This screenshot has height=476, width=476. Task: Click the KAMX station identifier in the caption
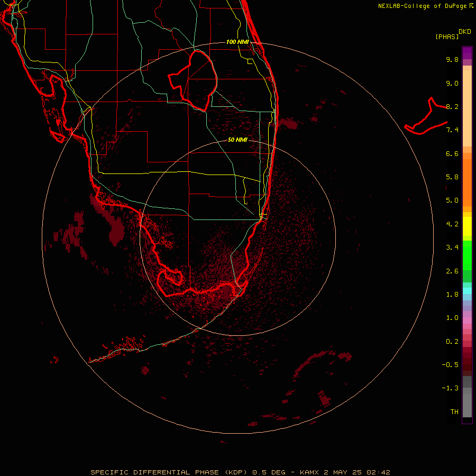tap(309, 472)
